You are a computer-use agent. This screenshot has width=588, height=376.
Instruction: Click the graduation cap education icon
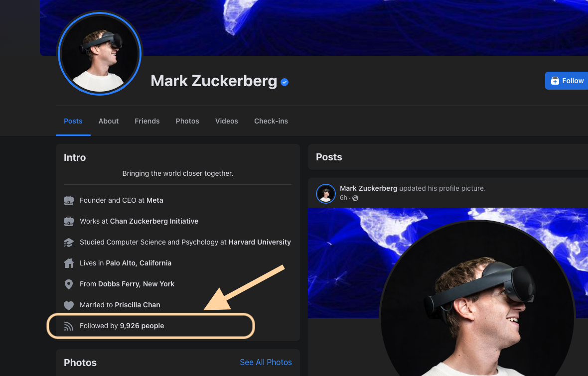69,243
